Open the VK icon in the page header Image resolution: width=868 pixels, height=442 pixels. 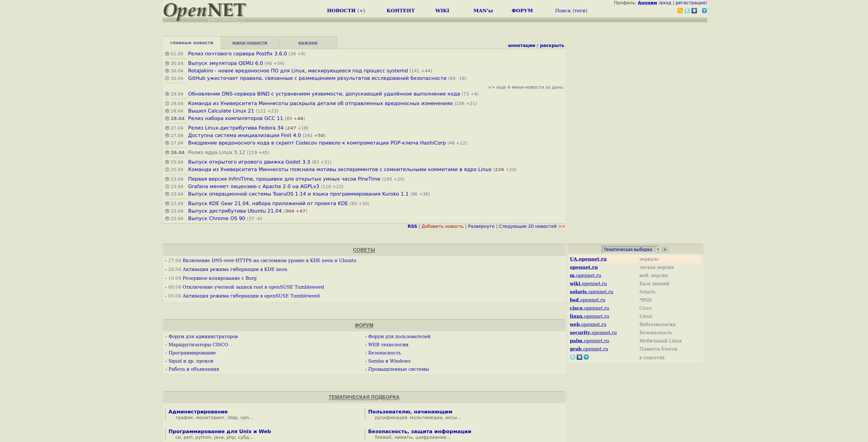tap(694, 11)
